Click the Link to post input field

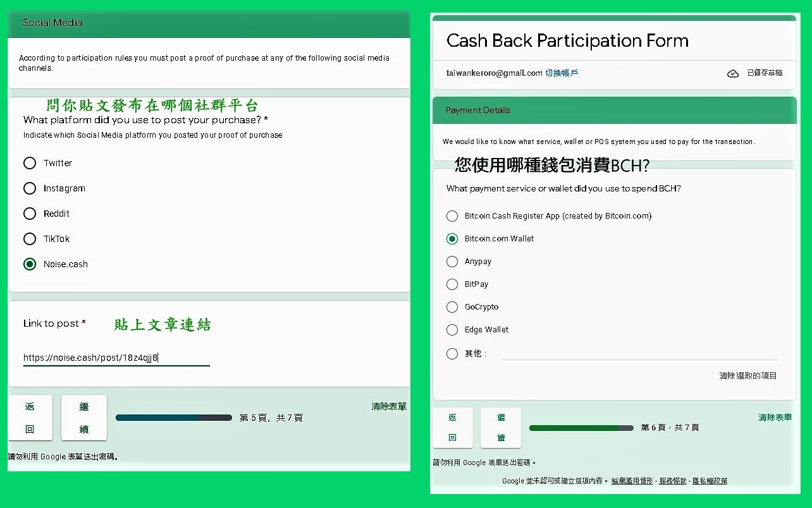point(116,358)
